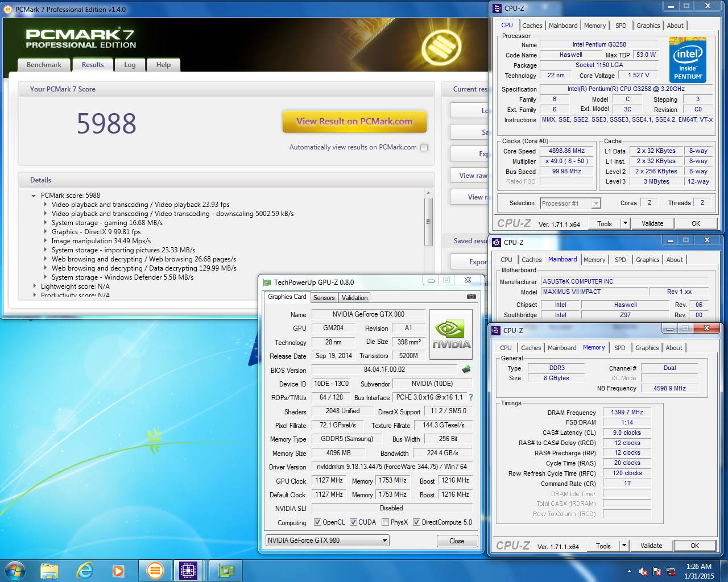Click the NVIDIA logo in GPU-Z
This screenshot has width=728, height=582.
pyautogui.click(x=451, y=334)
